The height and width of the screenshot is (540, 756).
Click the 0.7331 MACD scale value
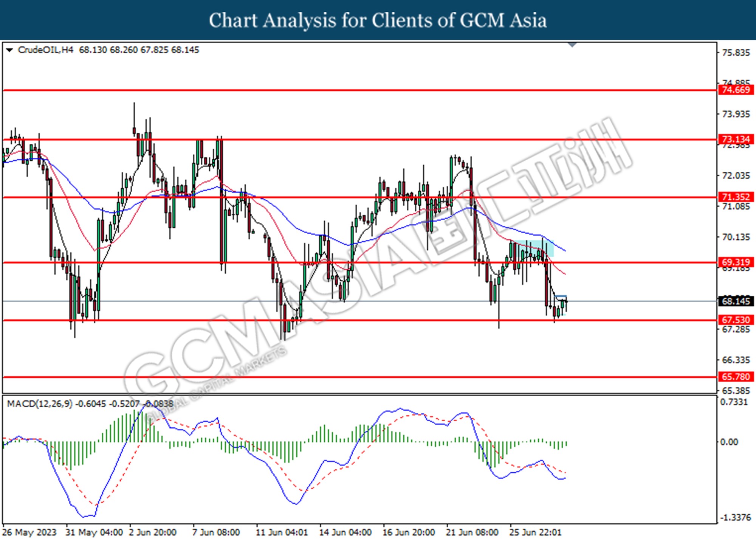[x=734, y=402]
